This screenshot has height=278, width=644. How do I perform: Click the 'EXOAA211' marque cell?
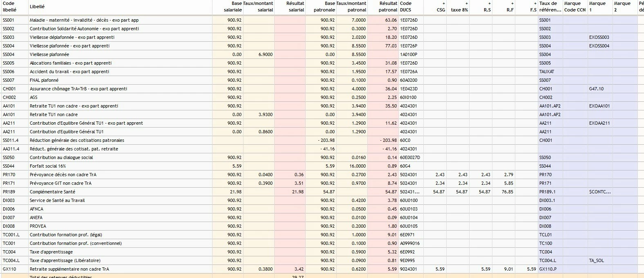click(600, 123)
